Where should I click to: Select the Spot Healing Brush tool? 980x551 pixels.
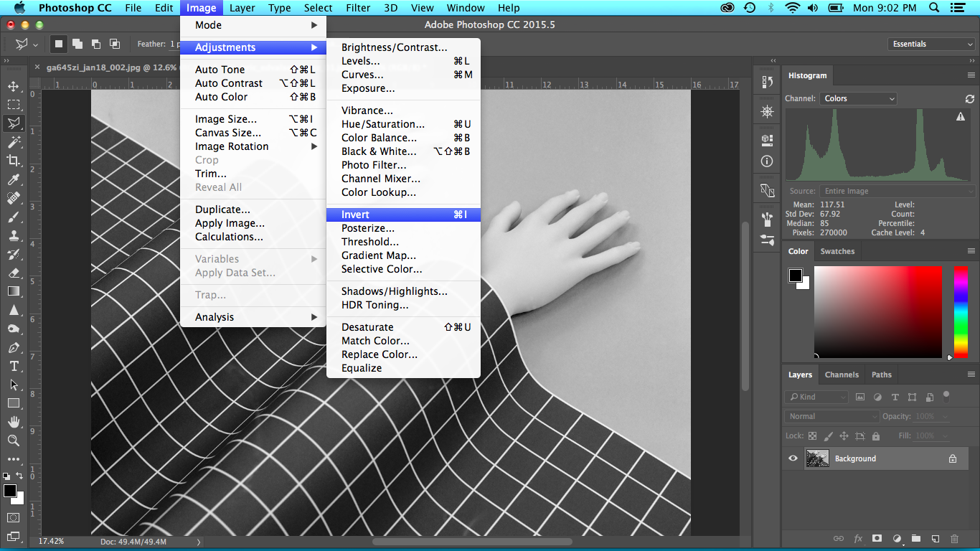click(x=13, y=198)
